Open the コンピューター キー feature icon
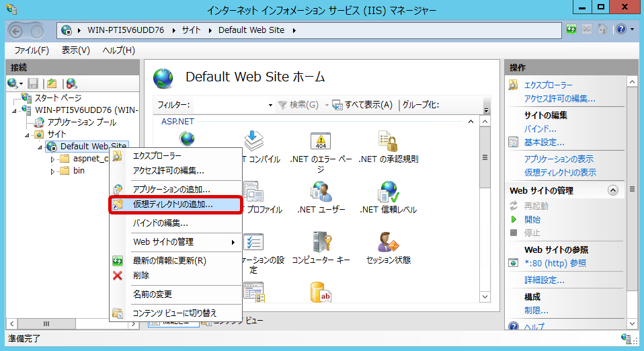644x351 pixels. click(x=321, y=242)
